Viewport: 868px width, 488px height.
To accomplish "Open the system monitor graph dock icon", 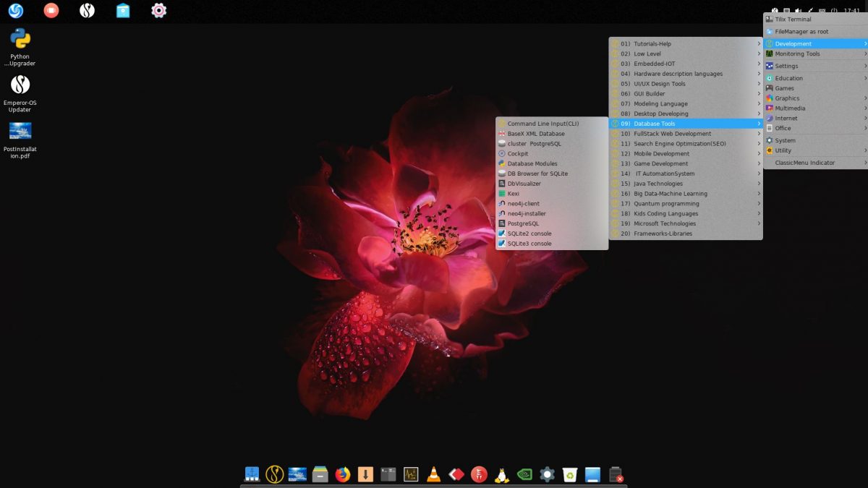I will (411, 474).
